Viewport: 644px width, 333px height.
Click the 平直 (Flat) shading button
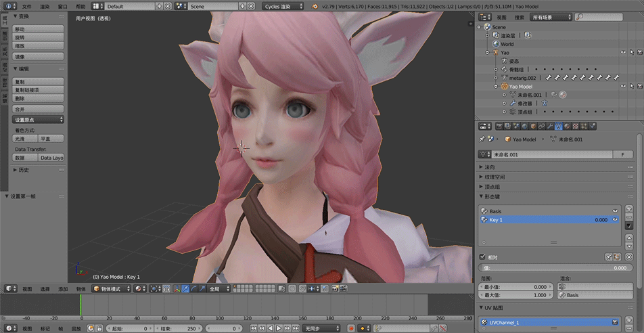tap(51, 139)
